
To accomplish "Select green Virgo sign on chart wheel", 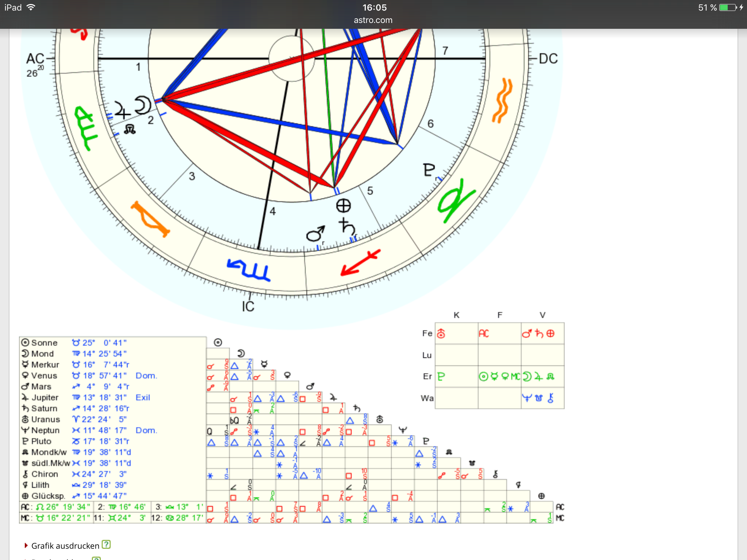I will [86, 128].
